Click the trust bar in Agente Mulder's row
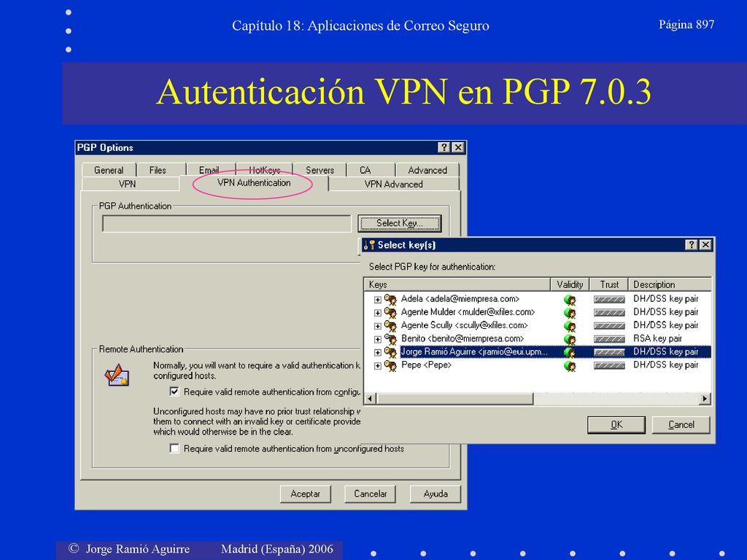Image resolution: width=747 pixels, height=560 pixels. [609, 312]
